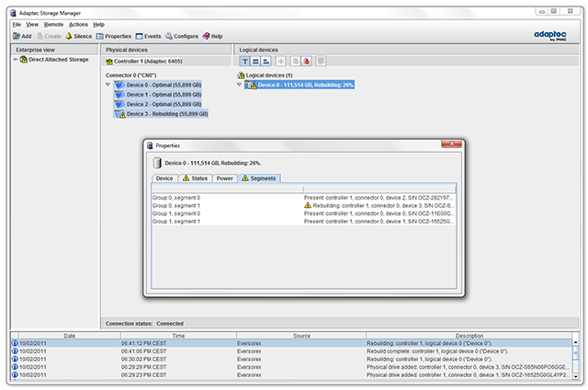
Task: Click the grayed rightmost logical device toolbar icon
Action: pos(321,62)
